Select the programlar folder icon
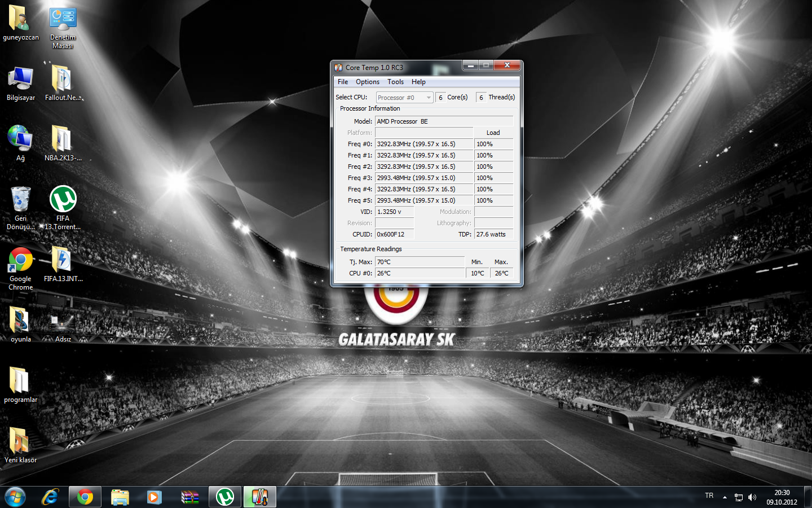This screenshot has height=508, width=812. click(x=21, y=385)
